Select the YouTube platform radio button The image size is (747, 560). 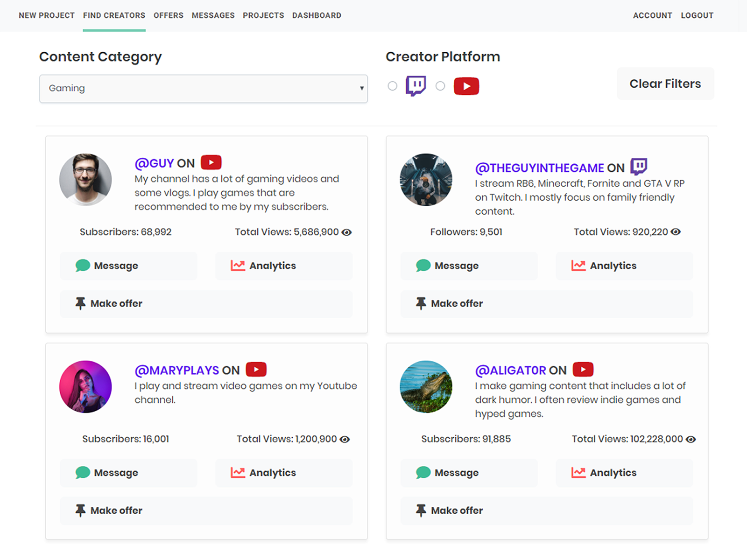[x=440, y=86]
